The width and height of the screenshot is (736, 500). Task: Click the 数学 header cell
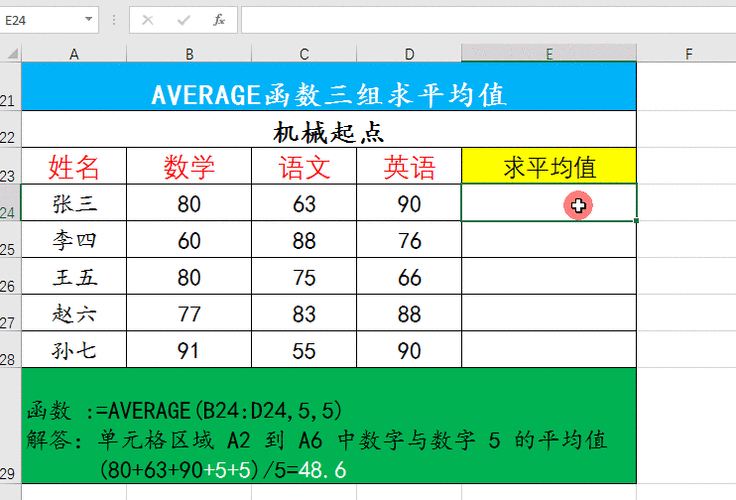point(189,166)
